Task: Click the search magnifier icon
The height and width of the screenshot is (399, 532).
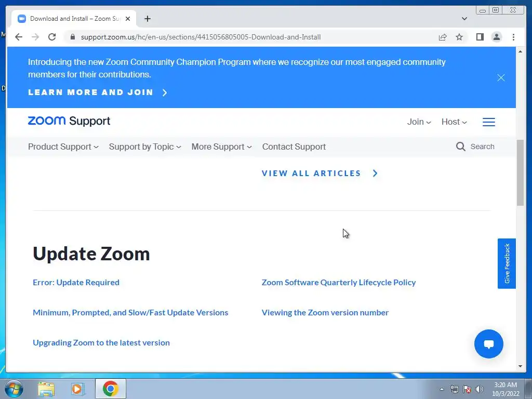Action: tap(460, 147)
